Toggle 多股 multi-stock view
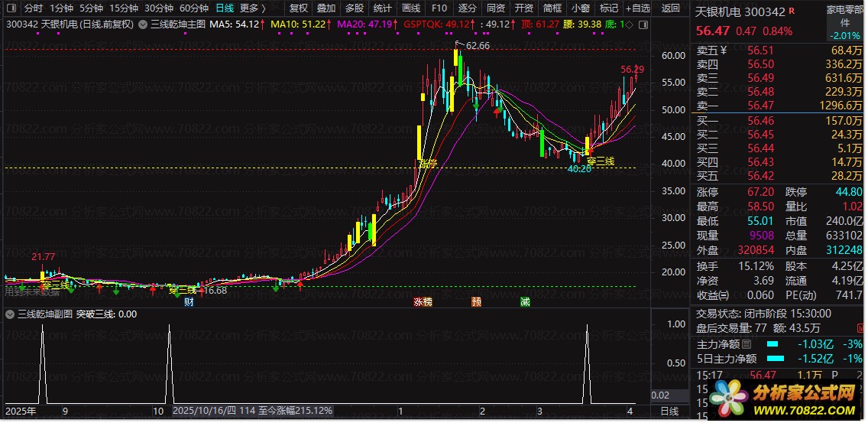The image size is (868, 423). 355,8
